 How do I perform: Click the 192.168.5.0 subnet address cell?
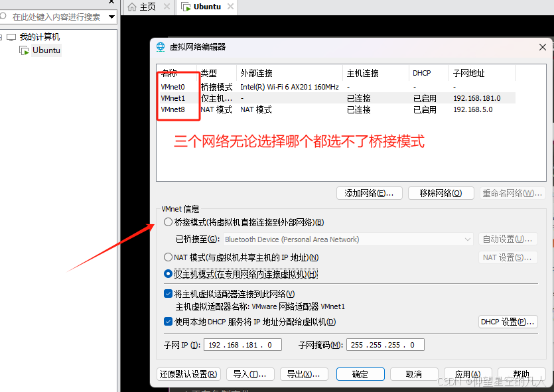473,109
